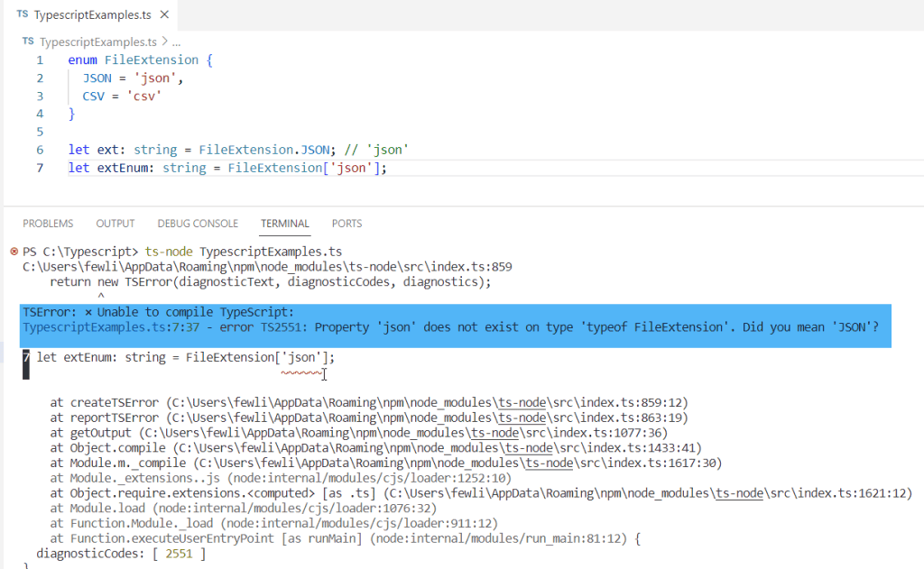Click the closing brace on line 4
This screenshot has height=569, width=924.
71,114
